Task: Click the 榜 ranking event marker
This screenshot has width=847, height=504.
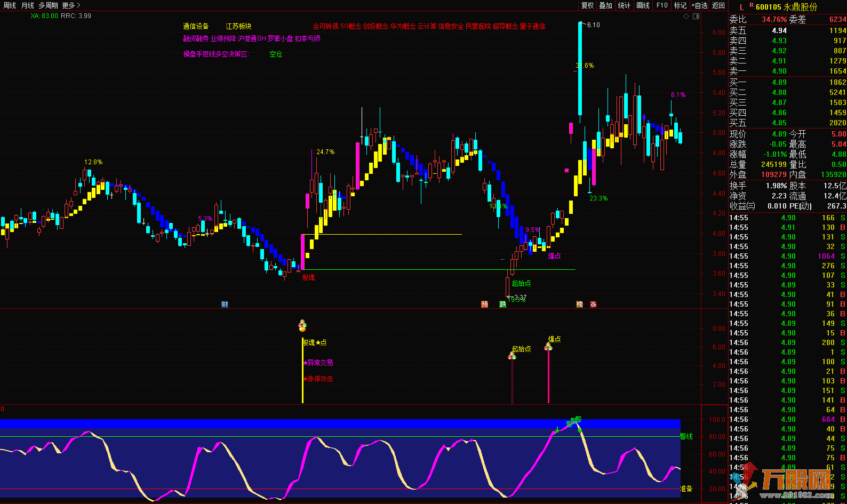Action: (x=579, y=305)
